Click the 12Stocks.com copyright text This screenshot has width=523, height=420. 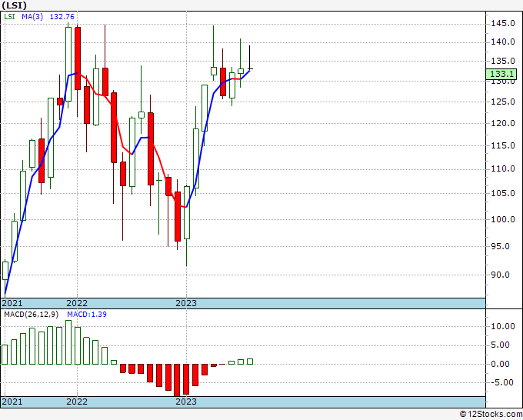491,415
